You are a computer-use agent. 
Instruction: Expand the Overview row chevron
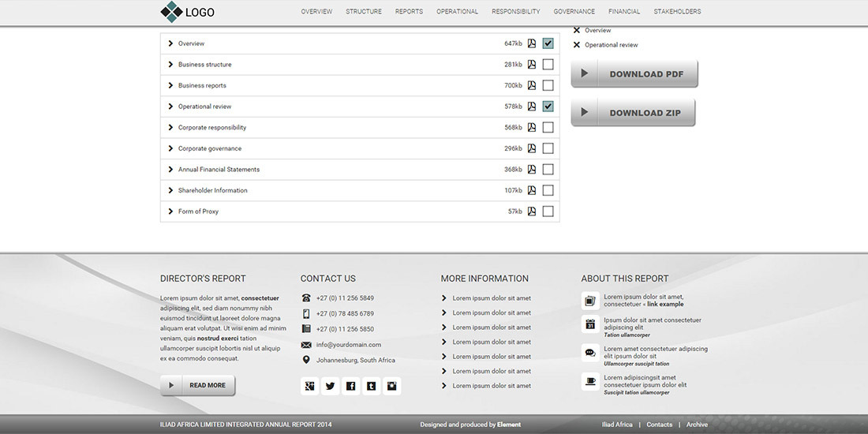tap(170, 43)
